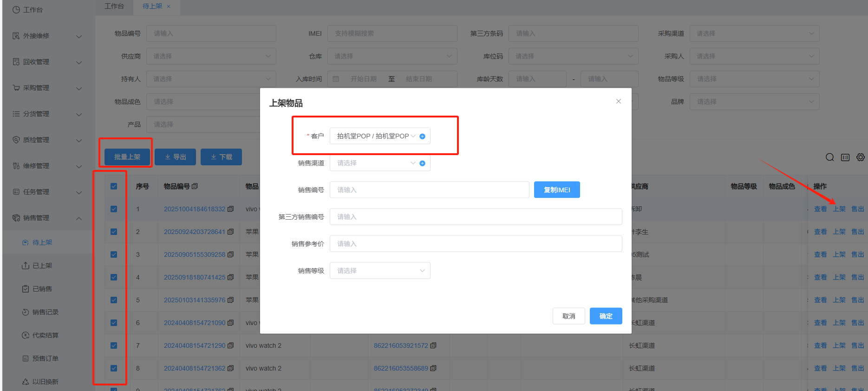Close the 上架物品 dialog with X icon
The width and height of the screenshot is (868, 391).
pos(618,101)
